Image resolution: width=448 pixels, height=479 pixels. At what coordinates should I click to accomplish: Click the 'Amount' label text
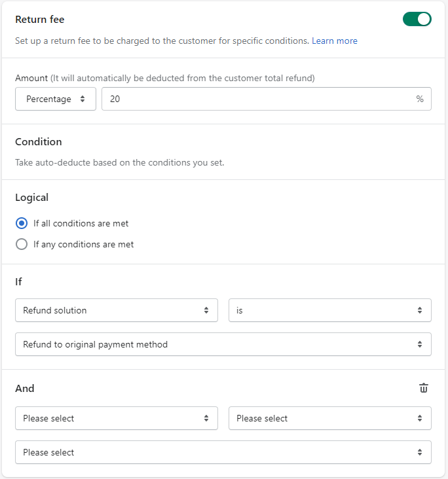pos(31,79)
